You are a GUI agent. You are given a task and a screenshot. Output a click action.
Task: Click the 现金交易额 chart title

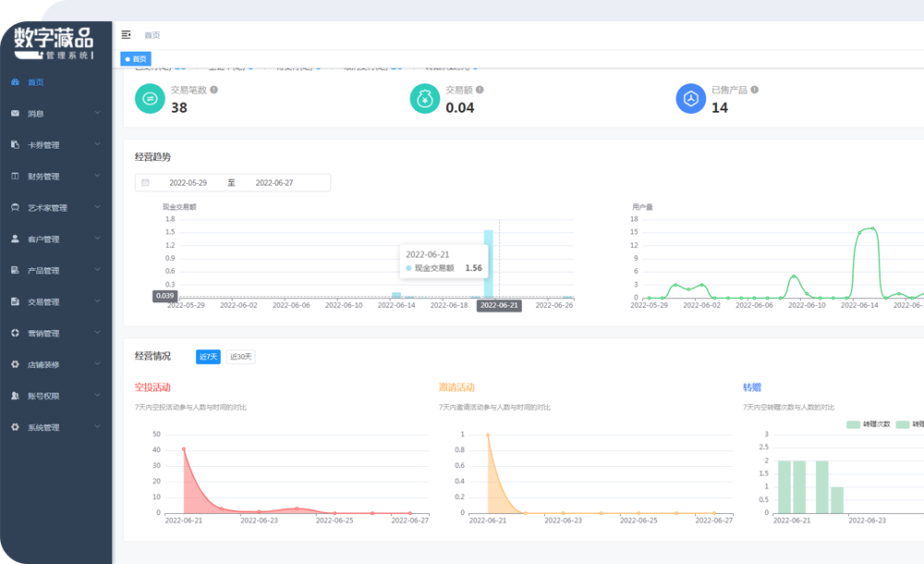(179, 207)
